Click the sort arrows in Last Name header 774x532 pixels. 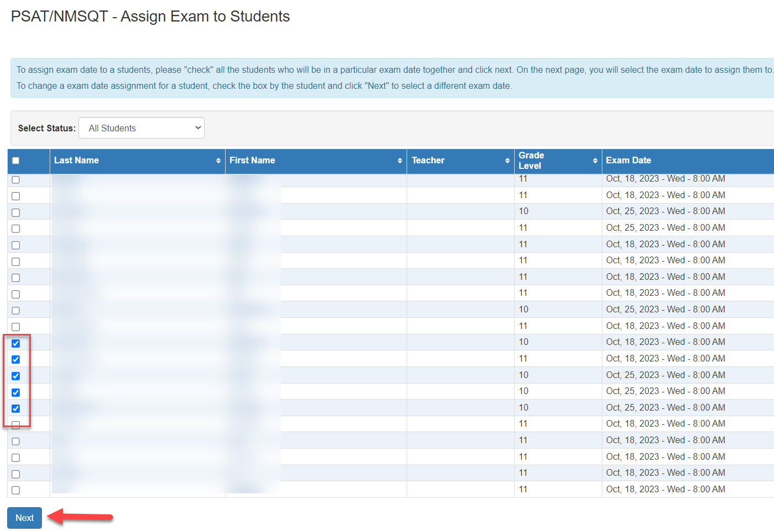point(218,161)
